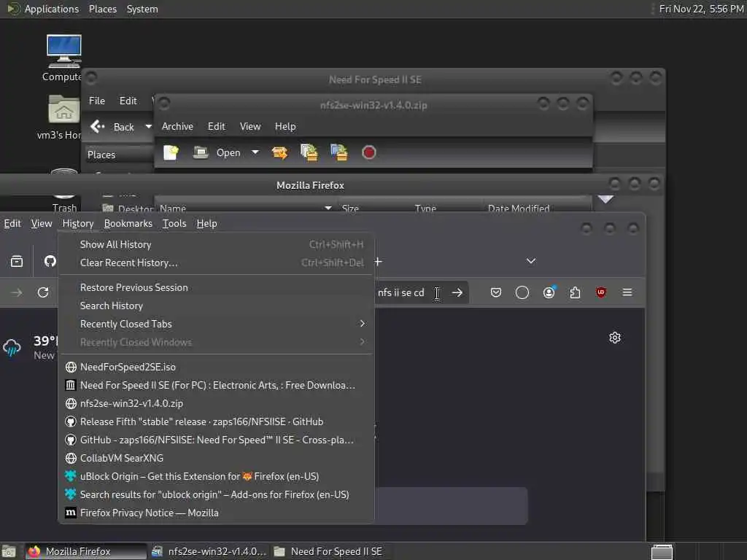
Task: Click the Places sidebar header
Action: coord(101,155)
